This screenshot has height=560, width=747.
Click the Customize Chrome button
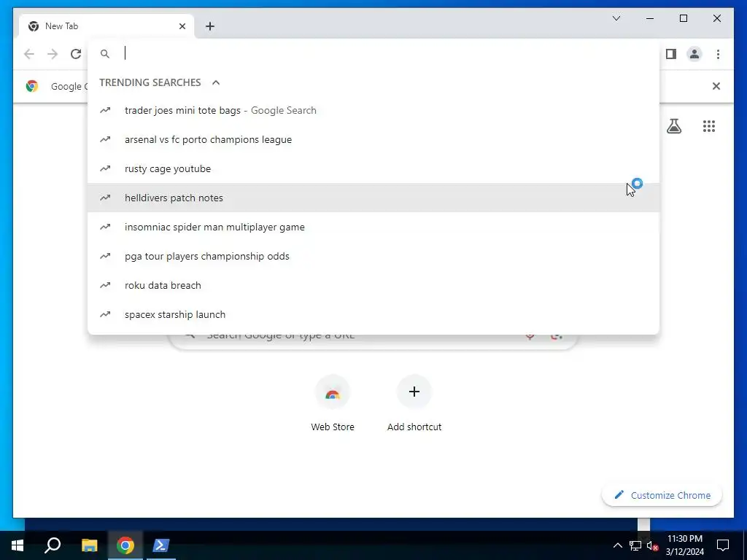(x=662, y=495)
